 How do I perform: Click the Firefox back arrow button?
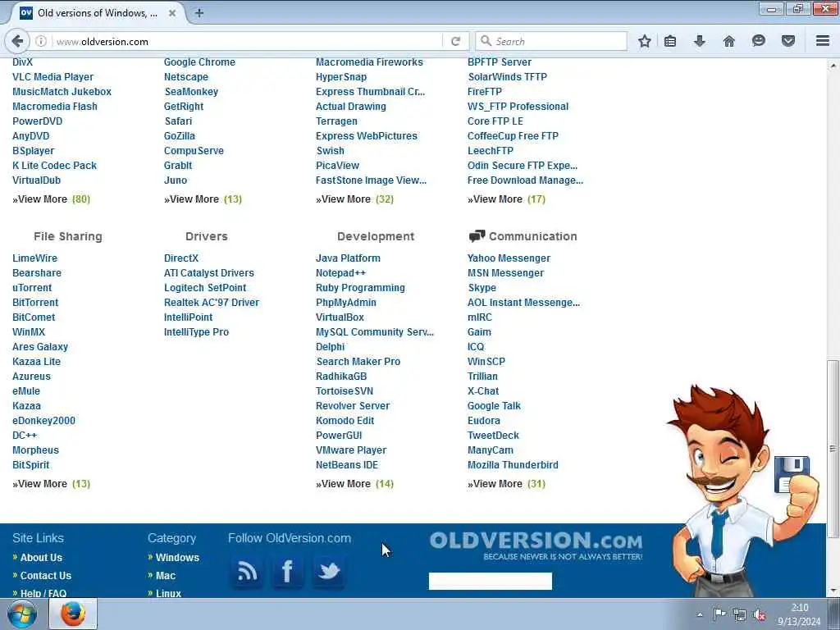coord(17,41)
